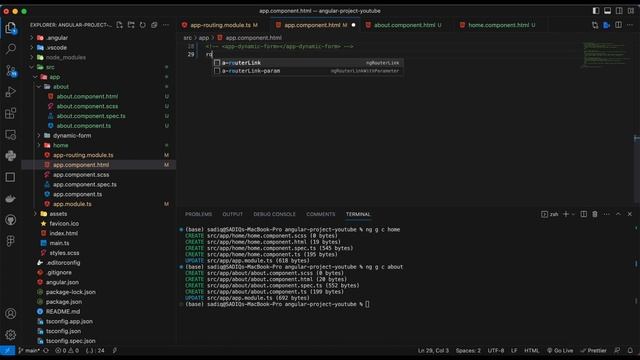Viewport: 640px width, 360px height.
Task: Toggle secondary sidebar layout button
Action: (619, 11)
